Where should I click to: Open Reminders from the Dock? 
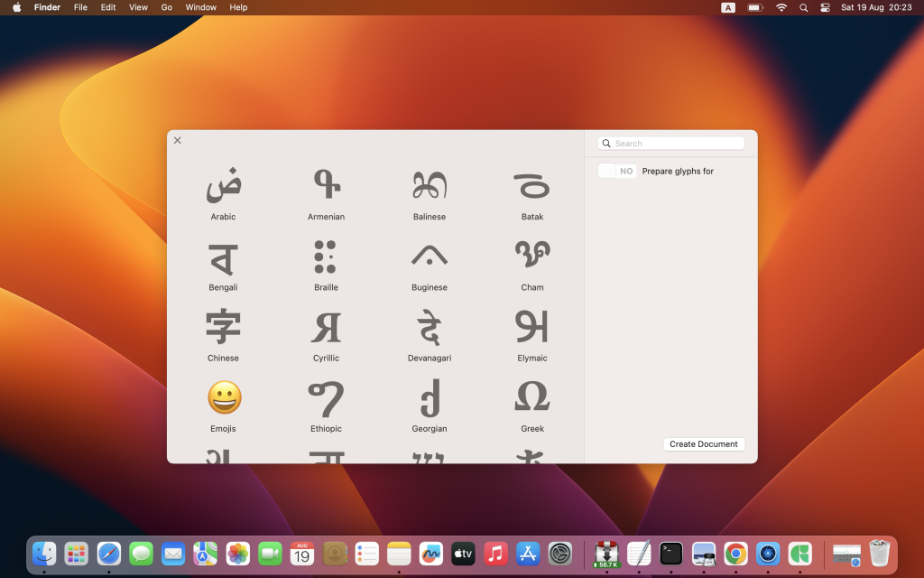coord(366,554)
